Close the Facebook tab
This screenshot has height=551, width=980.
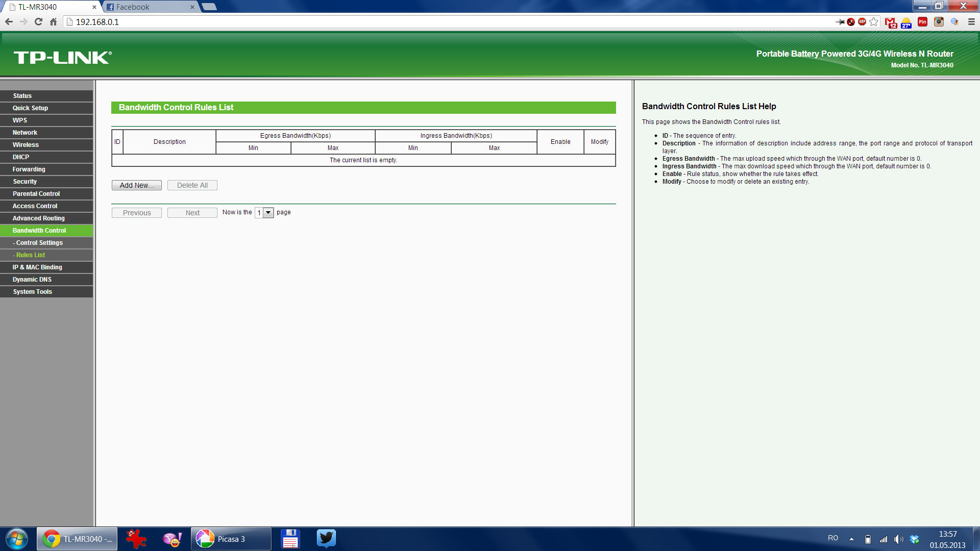pyautogui.click(x=192, y=7)
